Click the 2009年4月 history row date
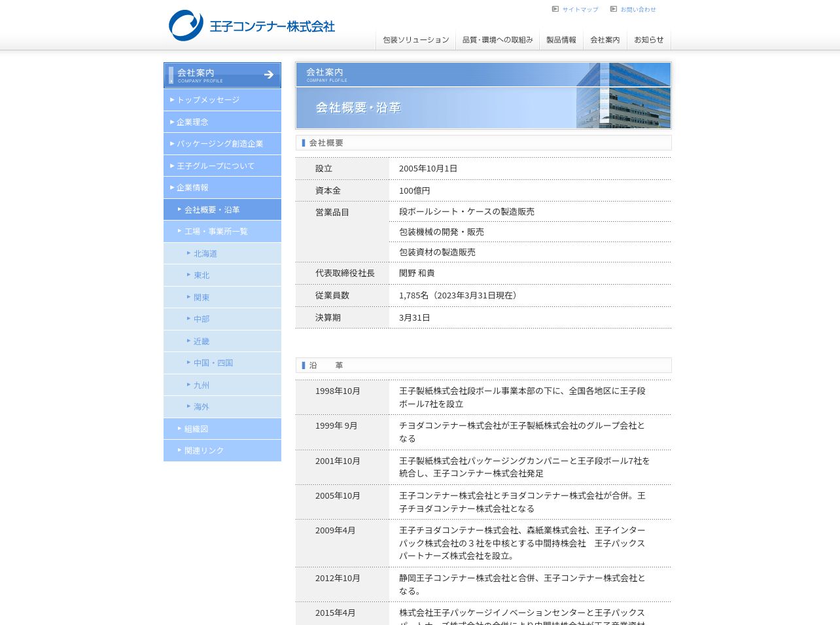 coord(335,530)
